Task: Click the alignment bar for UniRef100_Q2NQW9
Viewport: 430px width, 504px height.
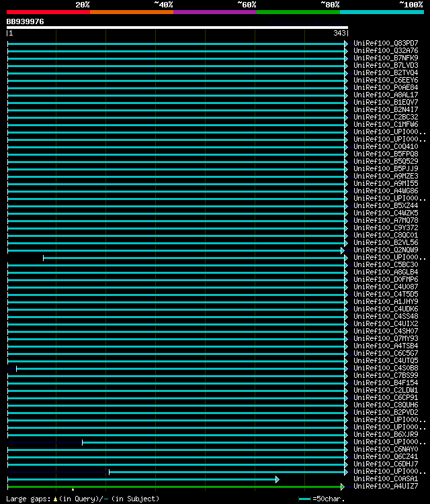Action: (x=176, y=251)
